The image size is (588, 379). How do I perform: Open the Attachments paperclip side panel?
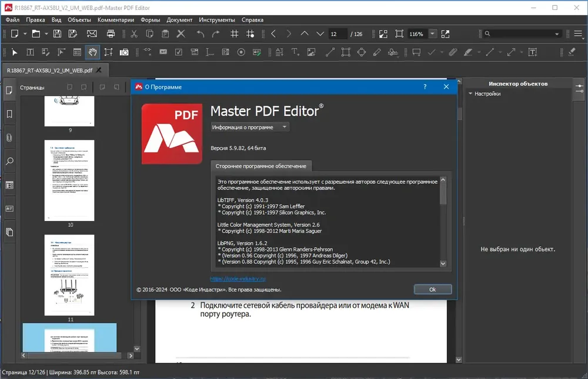tap(9, 137)
